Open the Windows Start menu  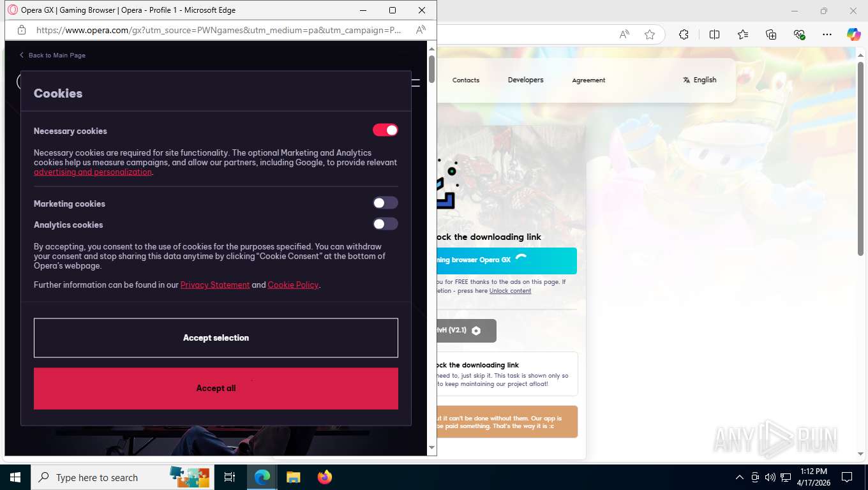pos(15,477)
